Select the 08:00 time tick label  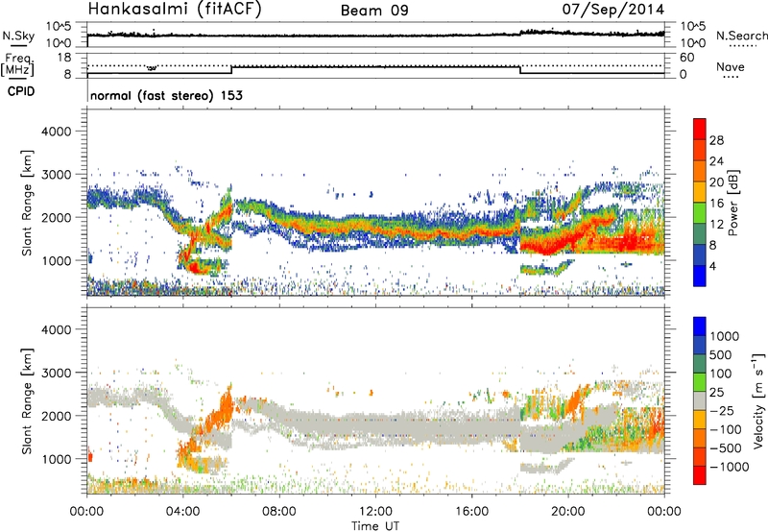coord(279,512)
